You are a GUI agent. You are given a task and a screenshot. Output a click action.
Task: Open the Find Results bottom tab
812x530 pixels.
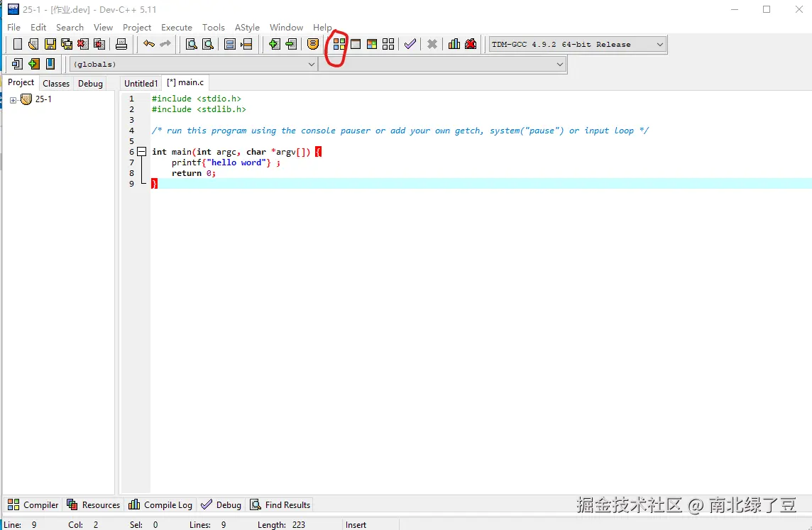[280, 504]
